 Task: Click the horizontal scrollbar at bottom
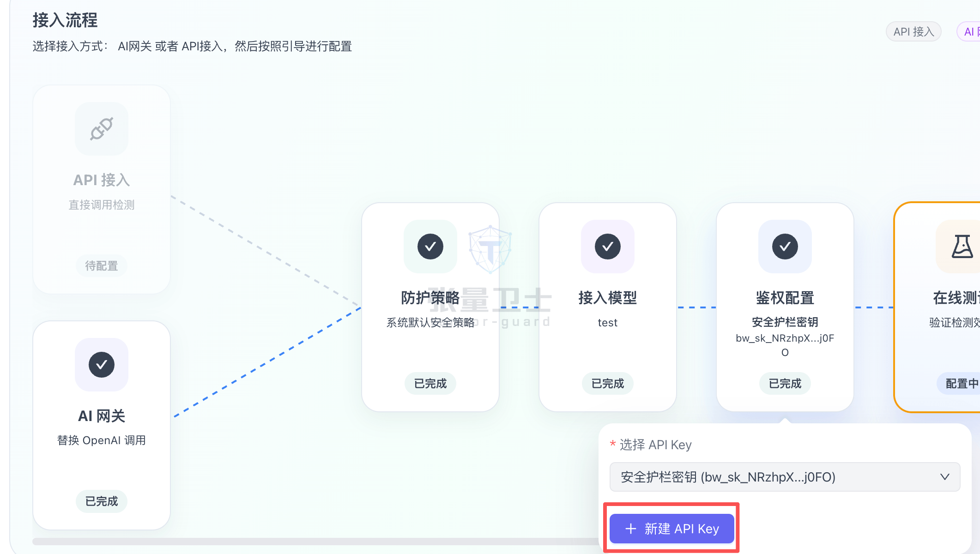point(316,541)
